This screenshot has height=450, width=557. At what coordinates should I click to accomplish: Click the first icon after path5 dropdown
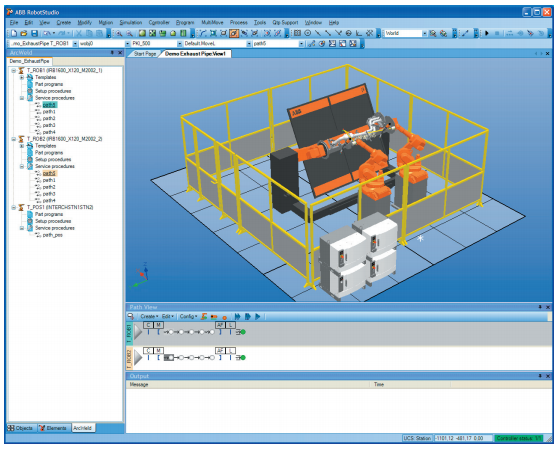click(312, 44)
